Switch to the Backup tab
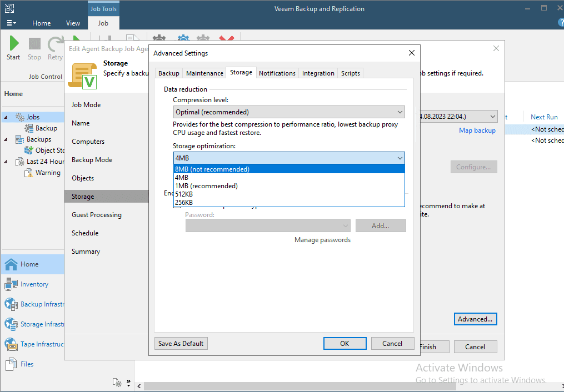Viewport: 564px width, 392px height. coord(169,73)
